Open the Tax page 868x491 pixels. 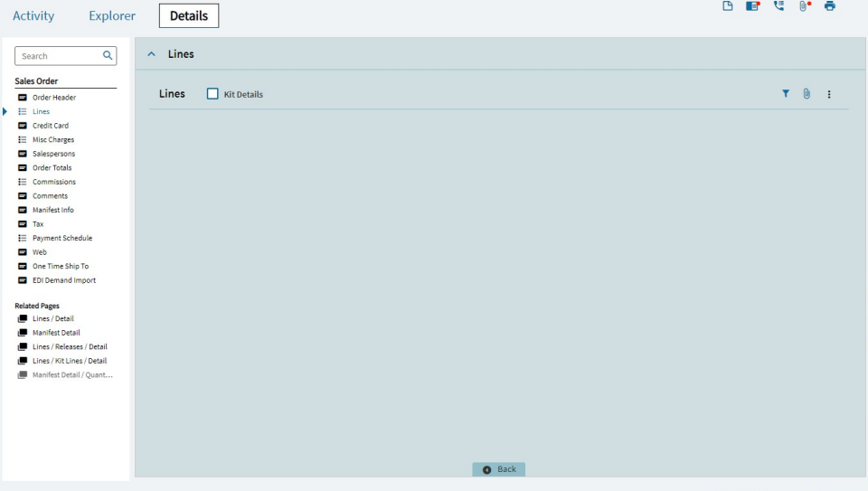pos(38,224)
